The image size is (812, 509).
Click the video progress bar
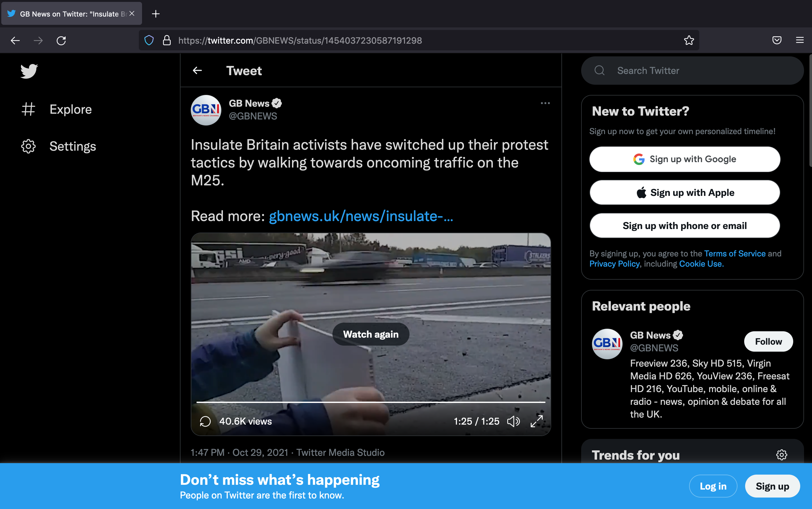pyautogui.click(x=370, y=403)
